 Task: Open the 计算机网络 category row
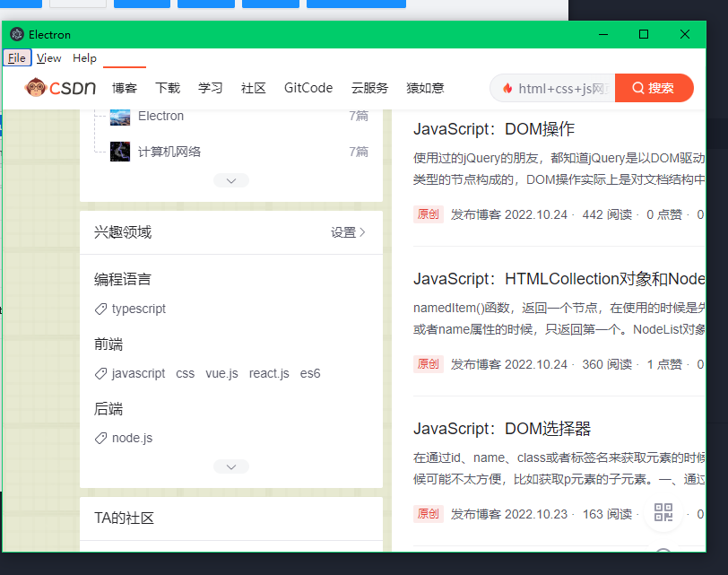[x=239, y=152]
